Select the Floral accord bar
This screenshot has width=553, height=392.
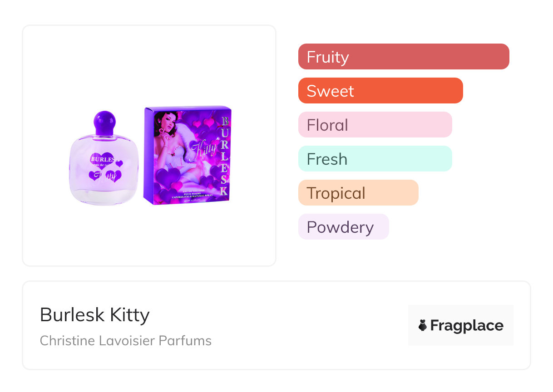(x=375, y=125)
